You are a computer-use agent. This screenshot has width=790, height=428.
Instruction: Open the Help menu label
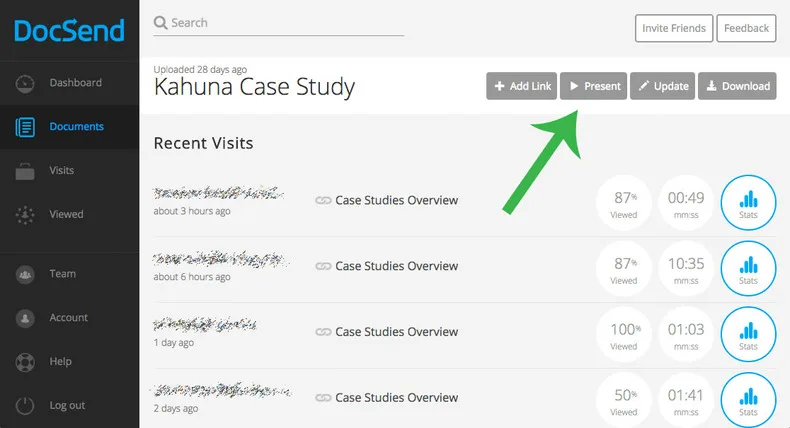(x=60, y=361)
